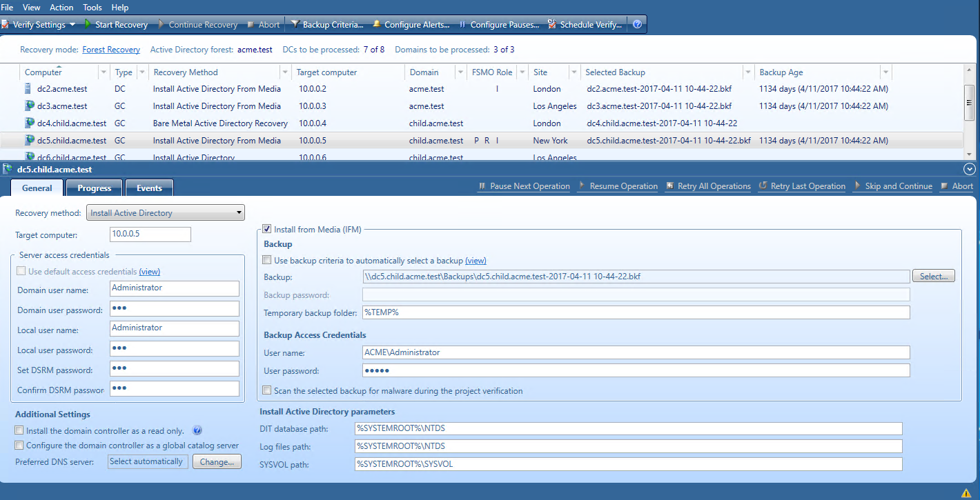
Task: Click the yellow warning icon in status bar
Action: point(966,492)
